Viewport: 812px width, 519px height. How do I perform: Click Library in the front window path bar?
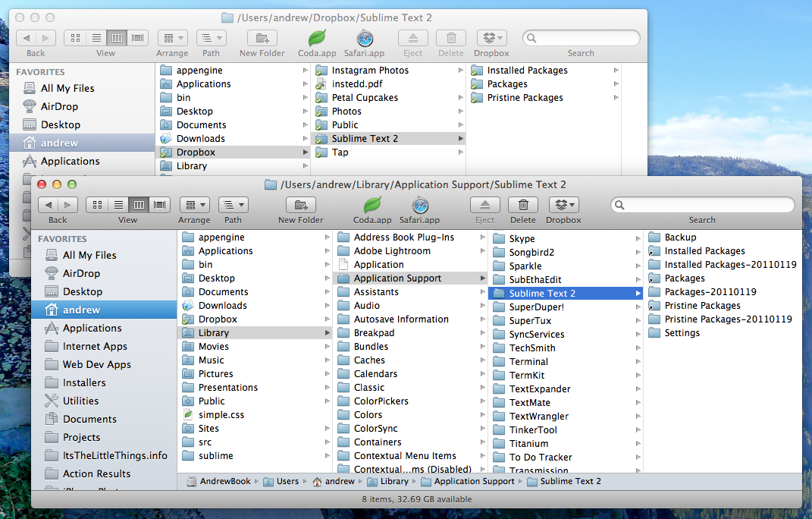pos(388,482)
